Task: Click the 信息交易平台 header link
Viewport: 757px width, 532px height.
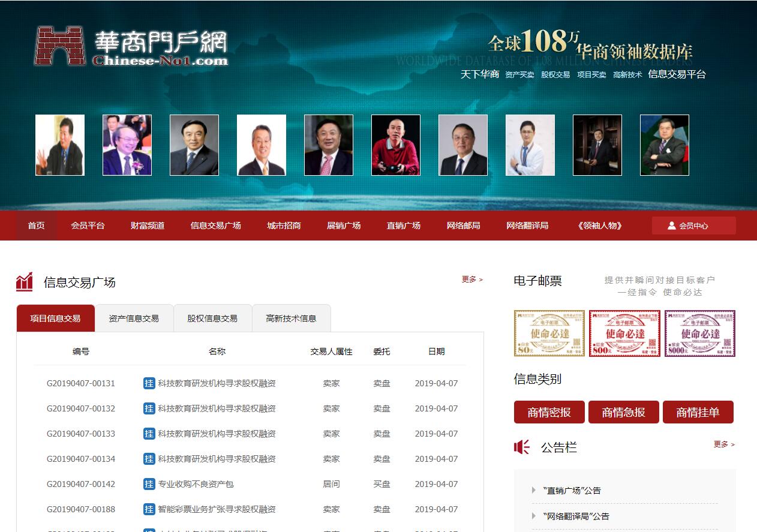Action: pyautogui.click(x=677, y=74)
